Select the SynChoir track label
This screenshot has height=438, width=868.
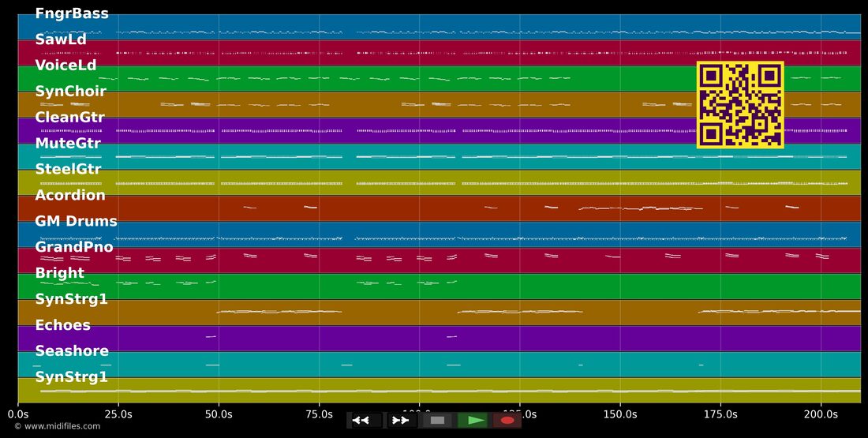point(71,92)
